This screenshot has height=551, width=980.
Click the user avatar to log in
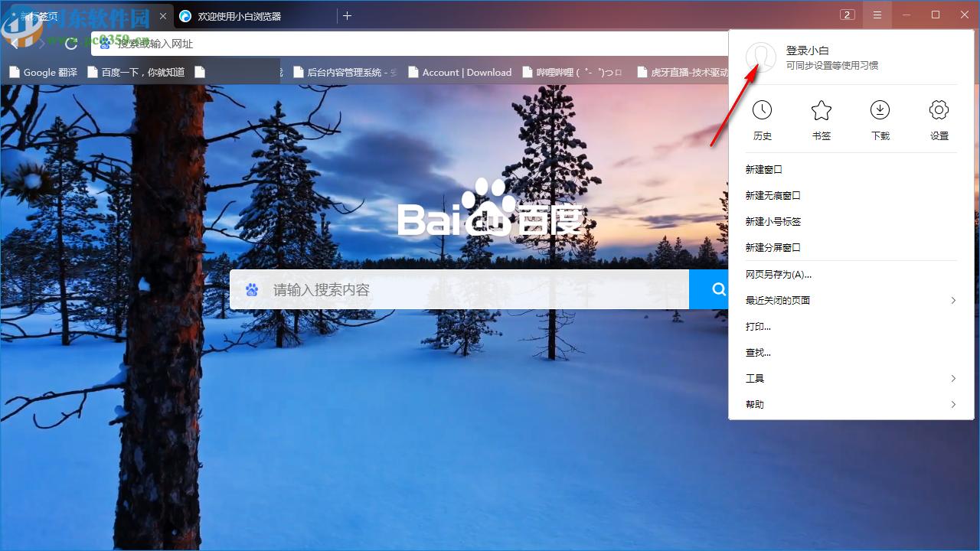760,57
